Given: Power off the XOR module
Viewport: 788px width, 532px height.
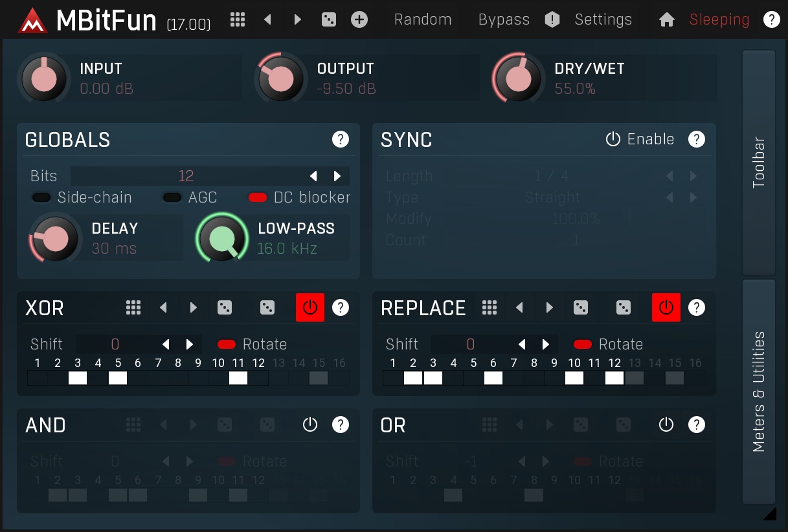Looking at the screenshot, I should click(310, 307).
